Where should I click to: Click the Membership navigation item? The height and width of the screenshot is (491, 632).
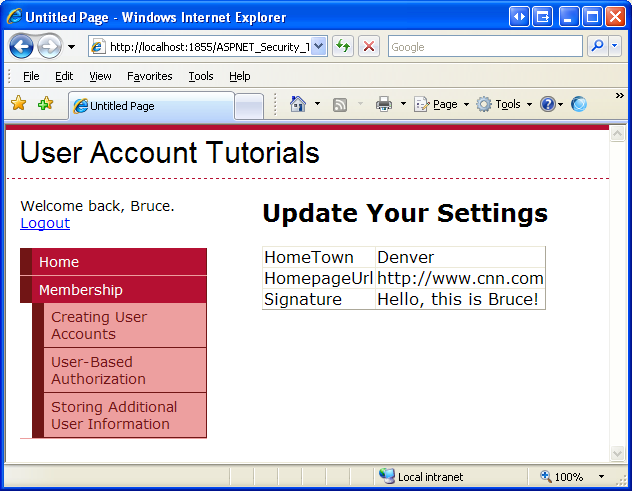pos(80,290)
